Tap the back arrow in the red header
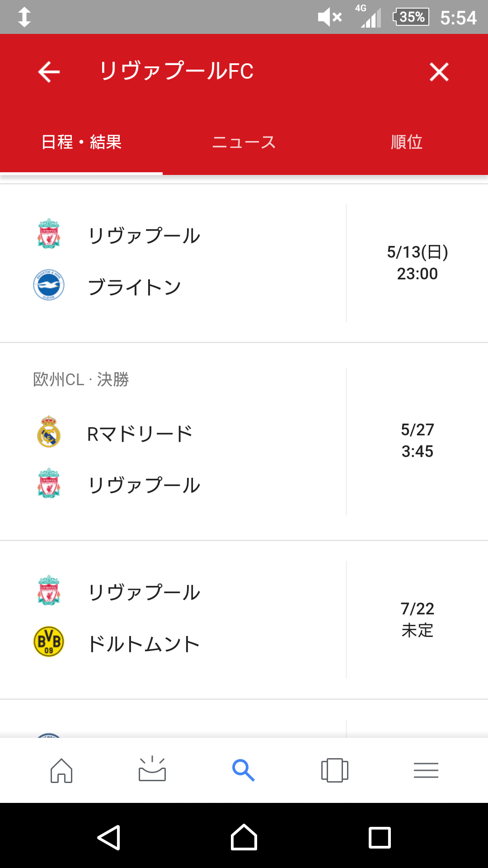Image resolution: width=488 pixels, height=868 pixels. coord(49,72)
